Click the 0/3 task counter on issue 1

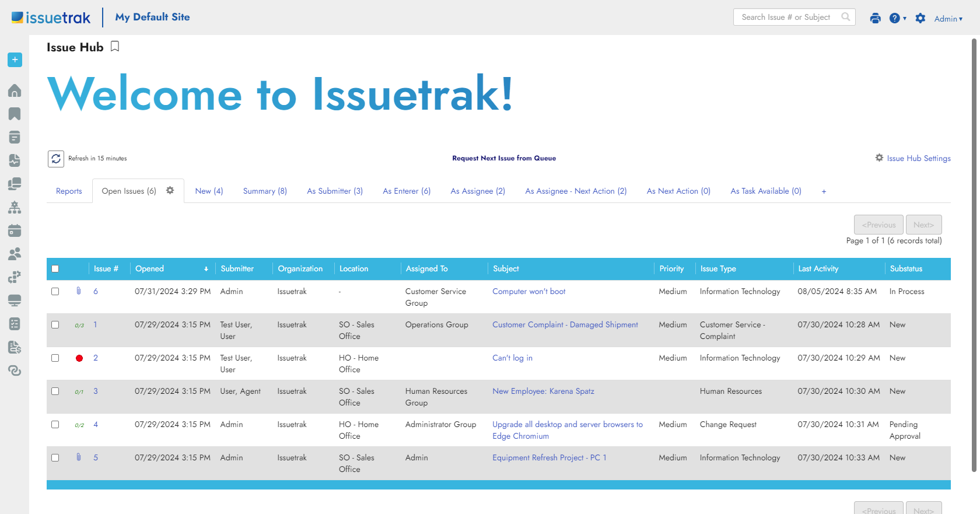[79, 326]
